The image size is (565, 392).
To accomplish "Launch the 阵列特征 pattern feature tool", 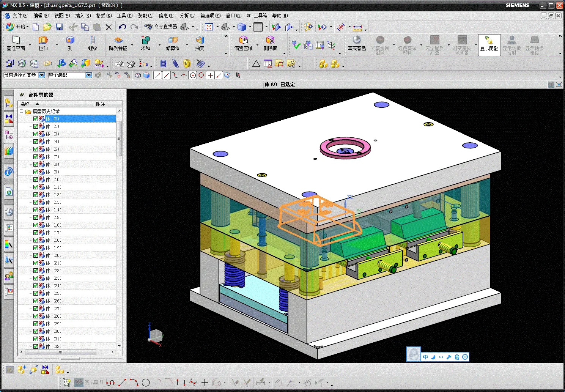I will tap(118, 44).
